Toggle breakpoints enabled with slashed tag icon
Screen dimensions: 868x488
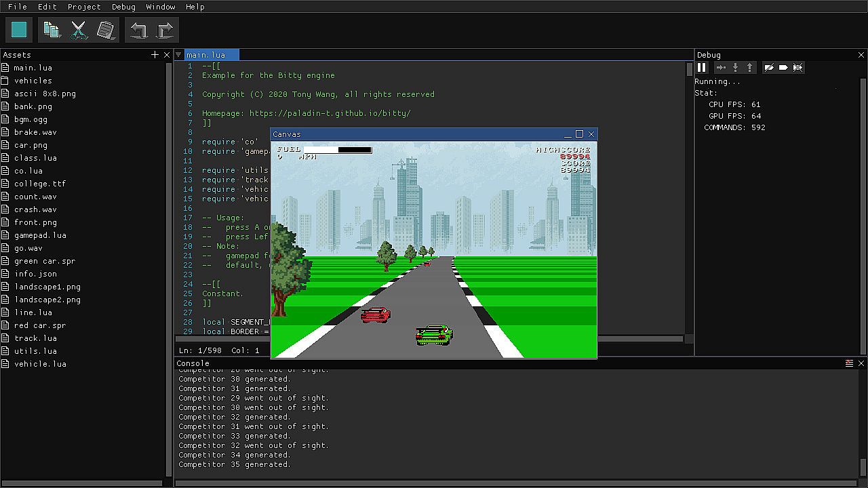pos(769,67)
